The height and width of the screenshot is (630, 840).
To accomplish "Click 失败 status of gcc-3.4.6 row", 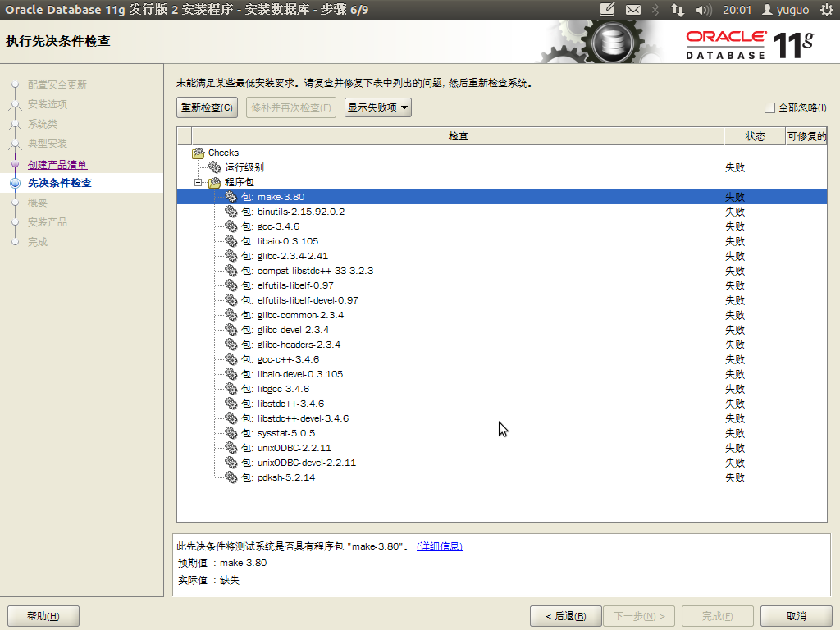I will tap(735, 226).
